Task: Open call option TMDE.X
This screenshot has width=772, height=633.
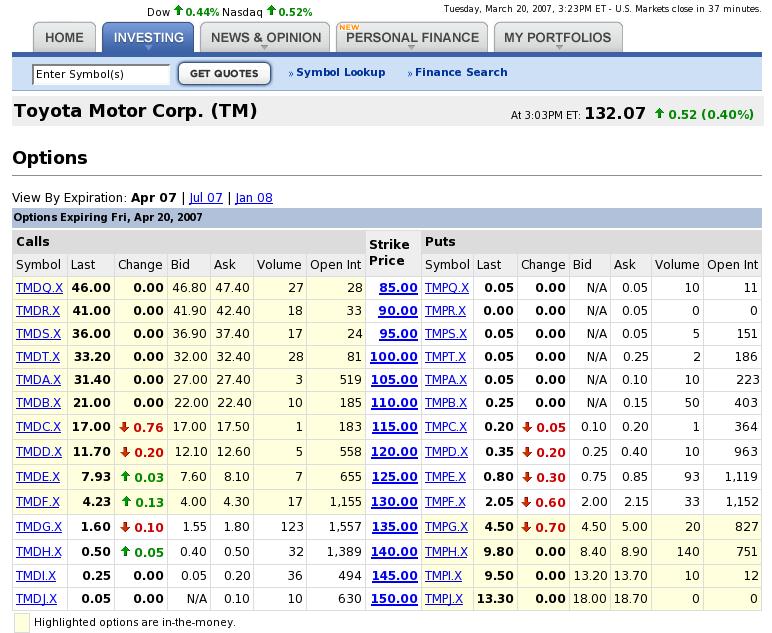Action: [x=38, y=477]
